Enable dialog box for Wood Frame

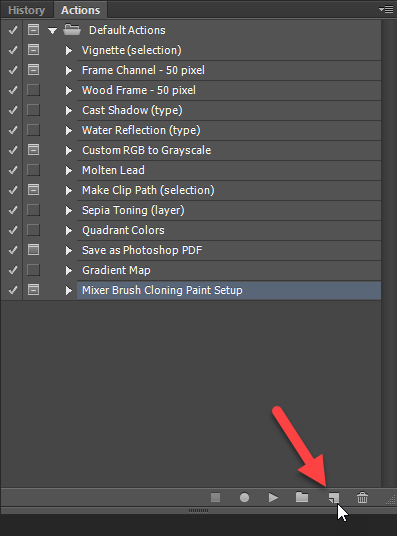point(33,90)
